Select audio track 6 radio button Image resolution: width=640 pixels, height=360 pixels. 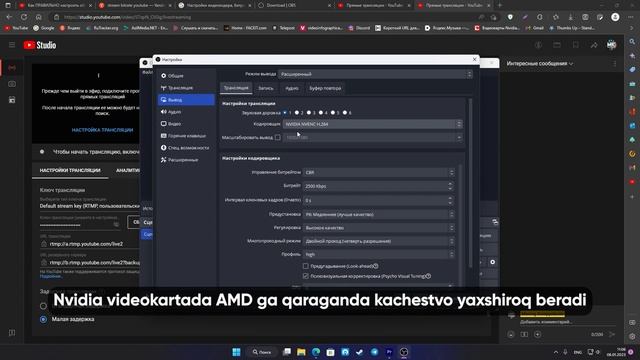tap(345, 113)
